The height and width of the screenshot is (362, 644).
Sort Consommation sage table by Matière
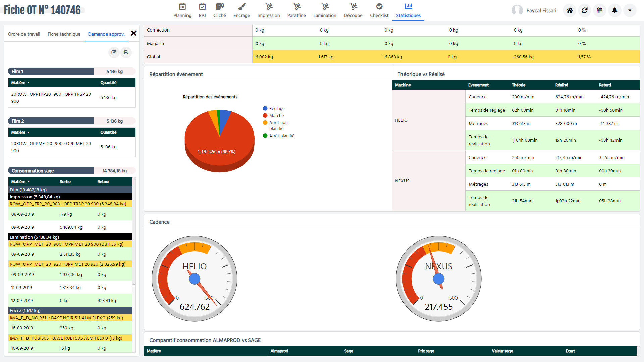coord(20,182)
